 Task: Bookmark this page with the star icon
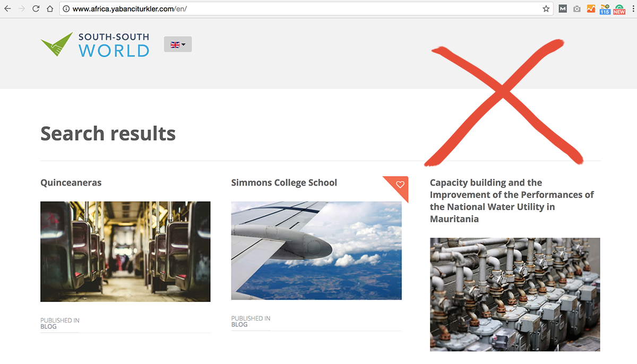(x=546, y=9)
